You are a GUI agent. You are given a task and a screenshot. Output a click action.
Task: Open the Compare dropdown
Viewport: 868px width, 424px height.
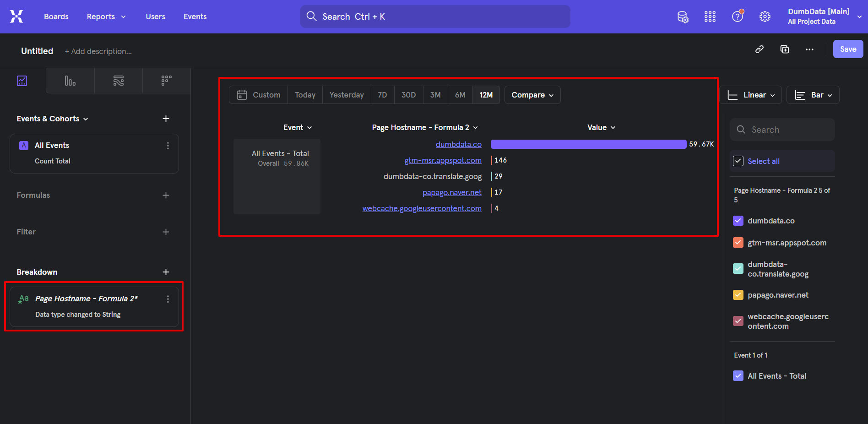coord(532,95)
